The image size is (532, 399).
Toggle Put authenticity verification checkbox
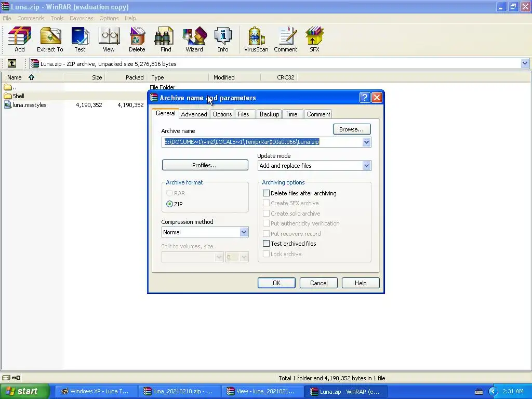(x=267, y=223)
